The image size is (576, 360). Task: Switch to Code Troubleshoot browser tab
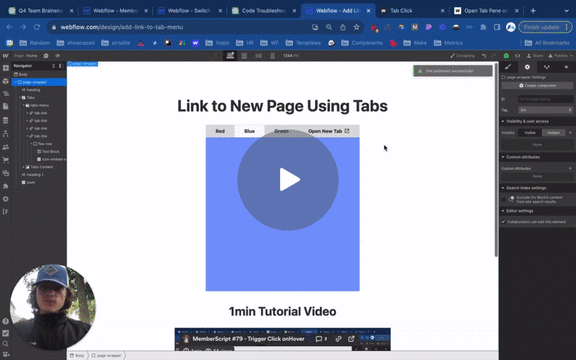pyautogui.click(x=263, y=11)
